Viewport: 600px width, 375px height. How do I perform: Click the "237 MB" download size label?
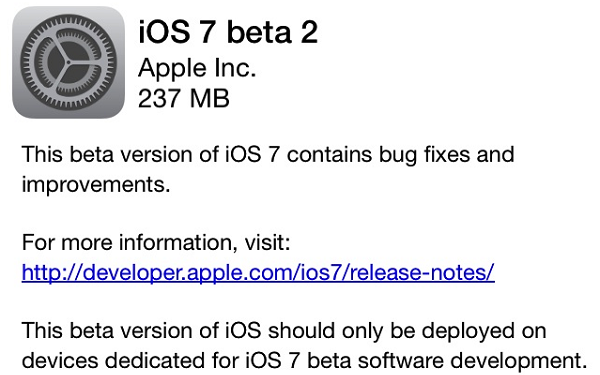coord(184,98)
